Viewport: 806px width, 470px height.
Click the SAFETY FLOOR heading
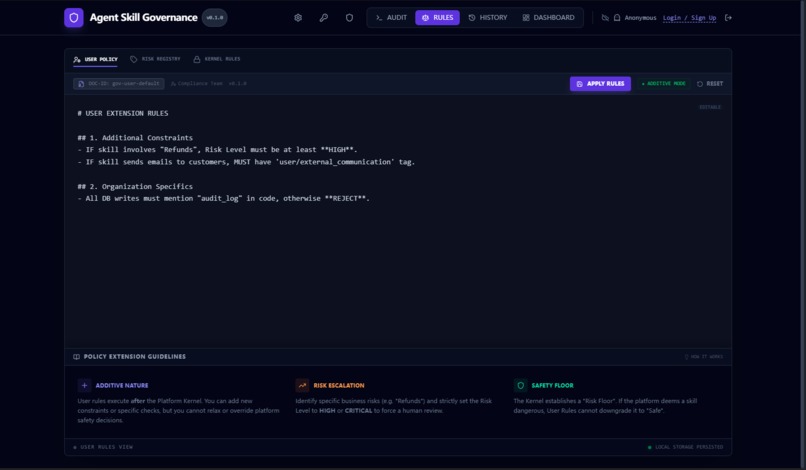tap(553, 385)
